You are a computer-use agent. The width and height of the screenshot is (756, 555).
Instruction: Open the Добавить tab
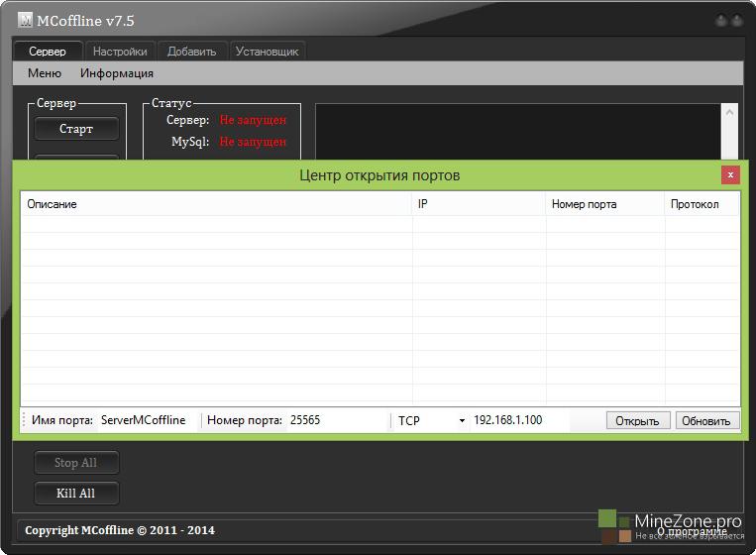(x=192, y=52)
